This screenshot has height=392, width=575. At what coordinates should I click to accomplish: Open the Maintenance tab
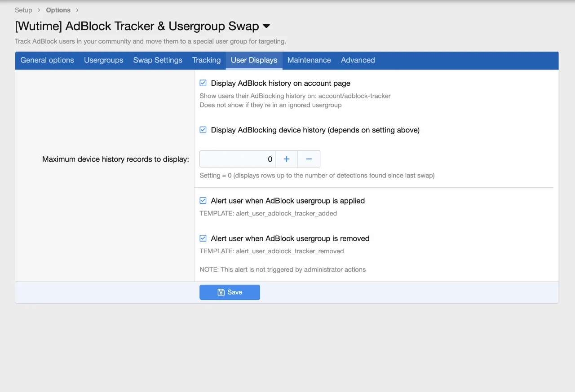point(309,60)
